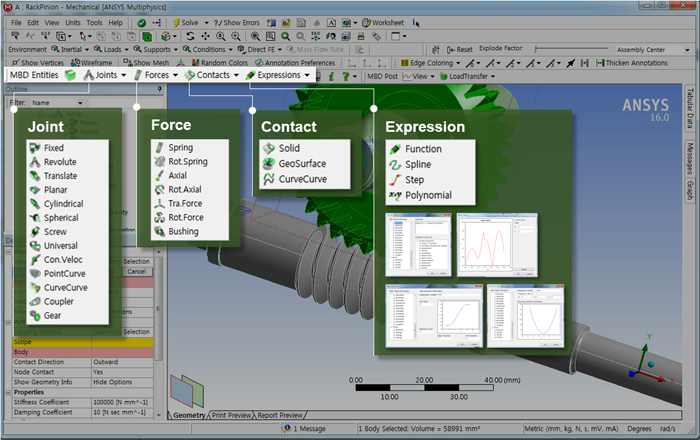Click the black arrow icon before Thicken Annotations
Screen dimensions: 700x440
(571, 63)
